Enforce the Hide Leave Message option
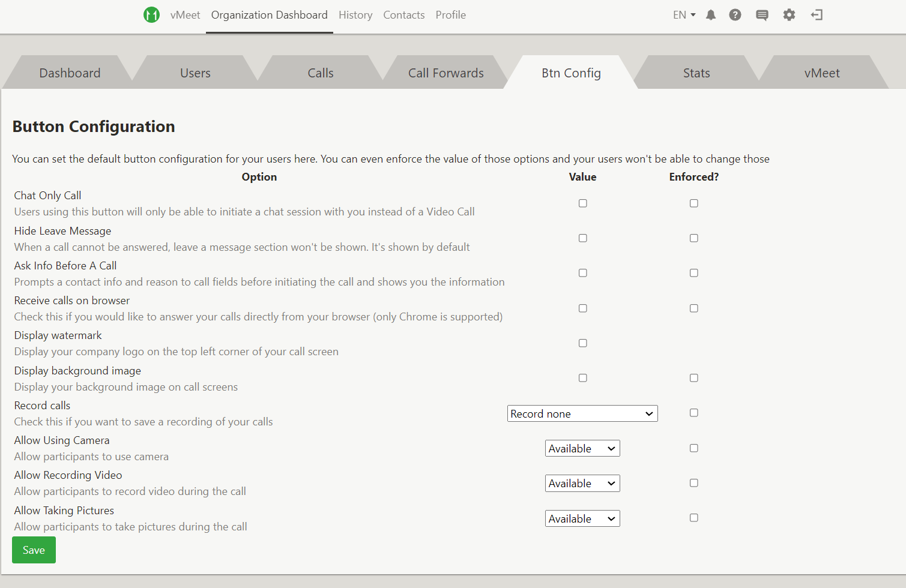 point(694,238)
